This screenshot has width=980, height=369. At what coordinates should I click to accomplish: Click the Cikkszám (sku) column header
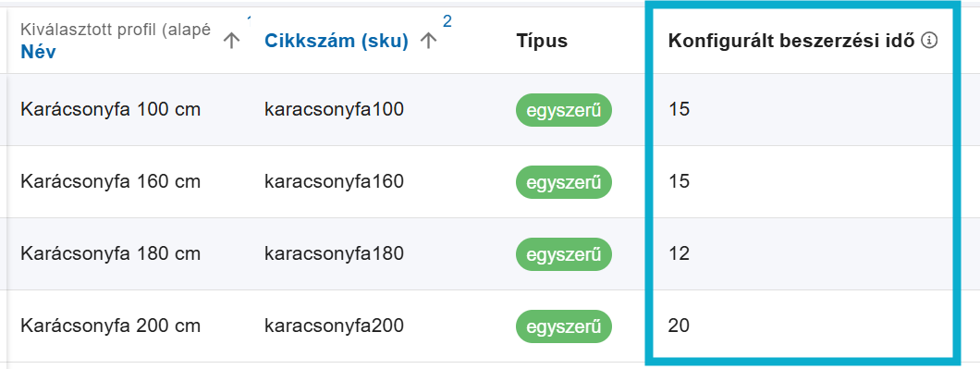[337, 42]
